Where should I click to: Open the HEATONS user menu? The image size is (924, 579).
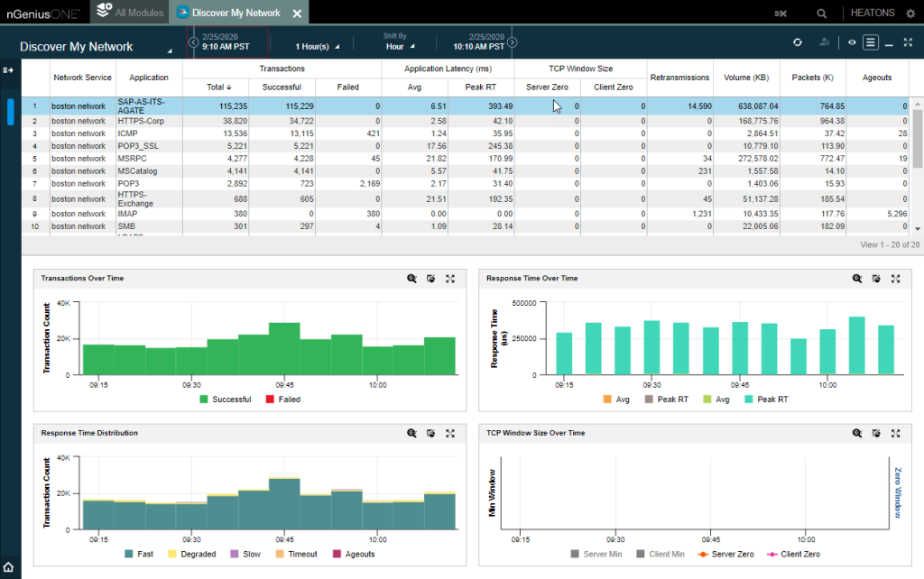click(x=873, y=13)
